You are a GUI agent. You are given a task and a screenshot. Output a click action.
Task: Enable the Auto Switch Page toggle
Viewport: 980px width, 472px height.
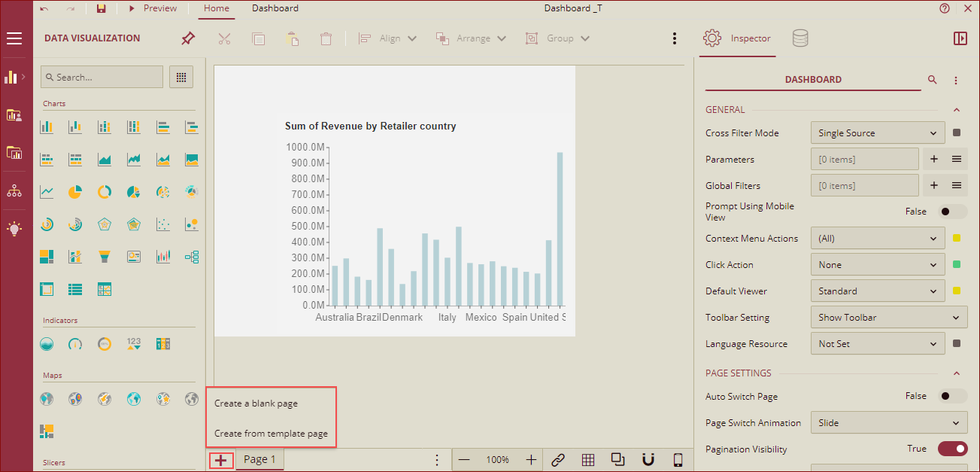[952, 396]
